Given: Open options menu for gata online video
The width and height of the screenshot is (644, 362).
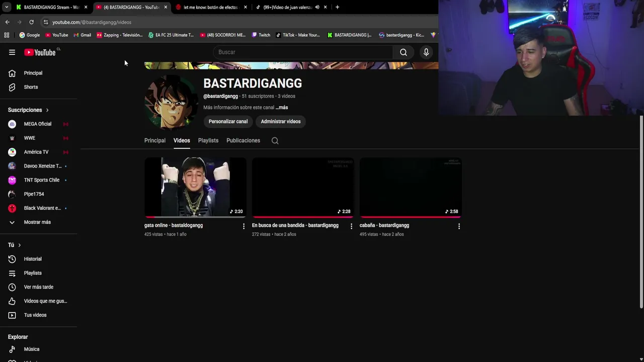Looking at the screenshot, I should [x=244, y=226].
